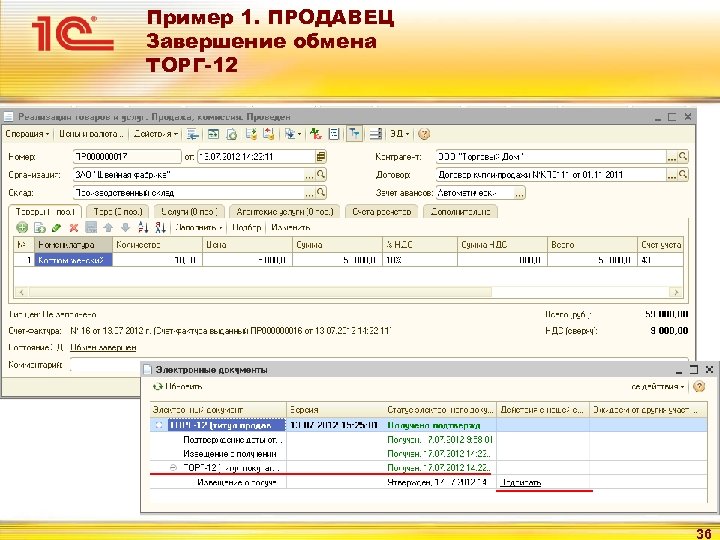
Task: Move the row down with arrow icon
Action: coord(125,227)
